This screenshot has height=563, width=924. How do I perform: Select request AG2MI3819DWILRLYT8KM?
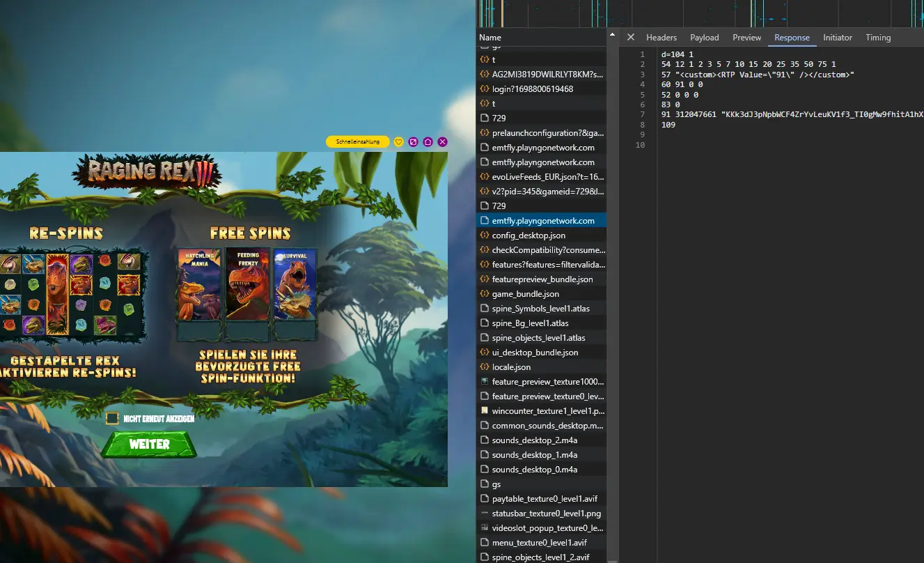[x=542, y=74]
